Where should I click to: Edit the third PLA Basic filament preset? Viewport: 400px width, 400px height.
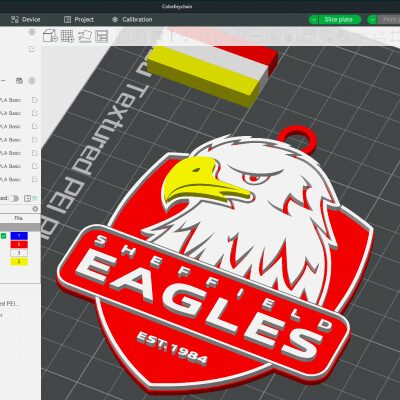click(35, 126)
